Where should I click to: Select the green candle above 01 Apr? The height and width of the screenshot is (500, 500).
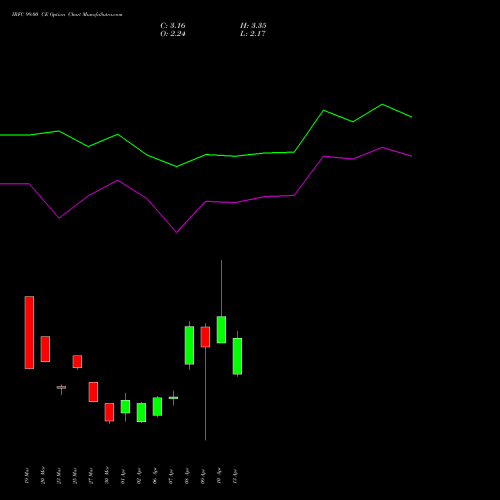[125, 407]
